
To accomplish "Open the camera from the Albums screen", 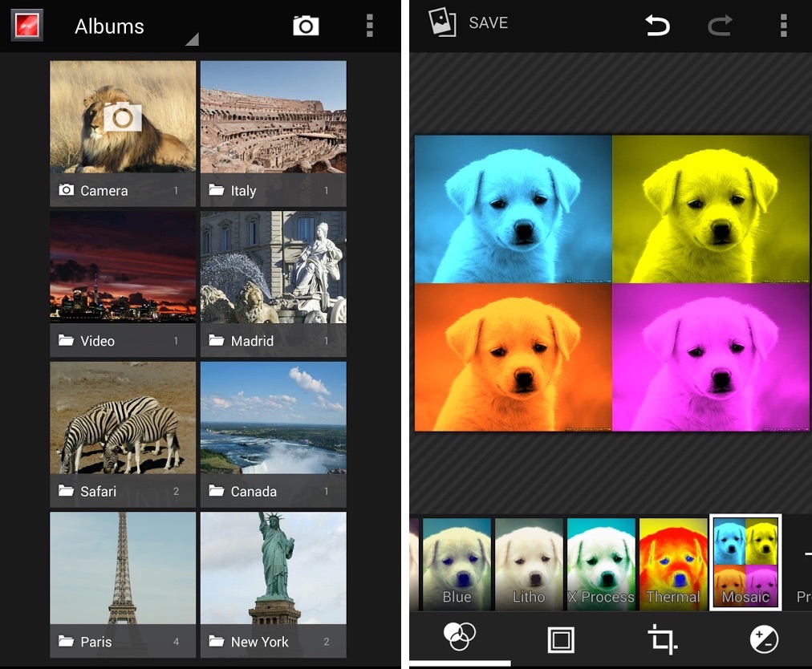I will tap(306, 25).
